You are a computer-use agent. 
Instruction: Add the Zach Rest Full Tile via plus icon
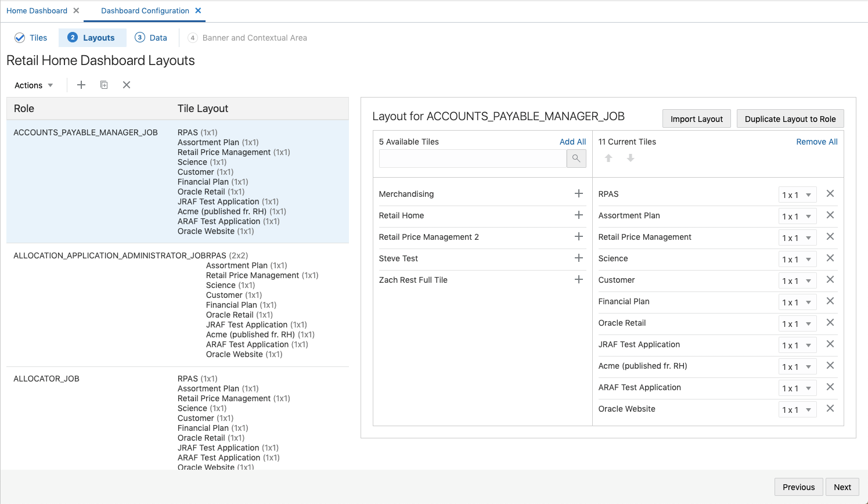pyautogui.click(x=579, y=279)
